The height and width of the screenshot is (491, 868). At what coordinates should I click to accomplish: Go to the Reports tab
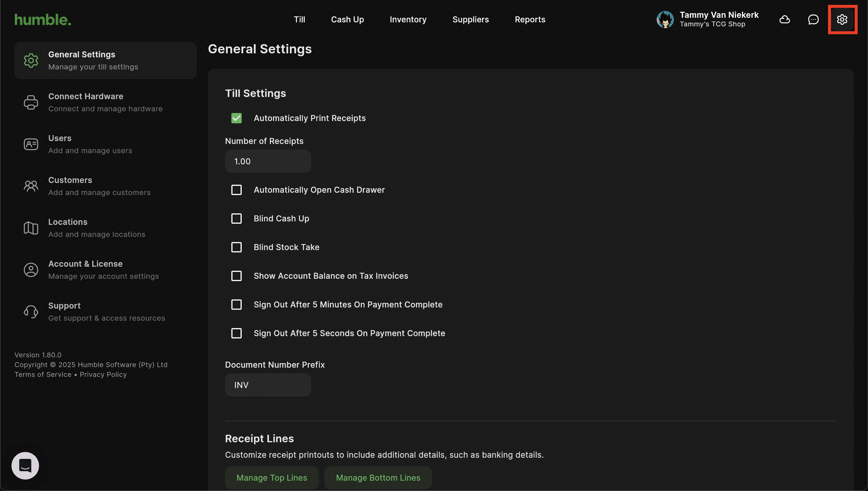[530, 20]
